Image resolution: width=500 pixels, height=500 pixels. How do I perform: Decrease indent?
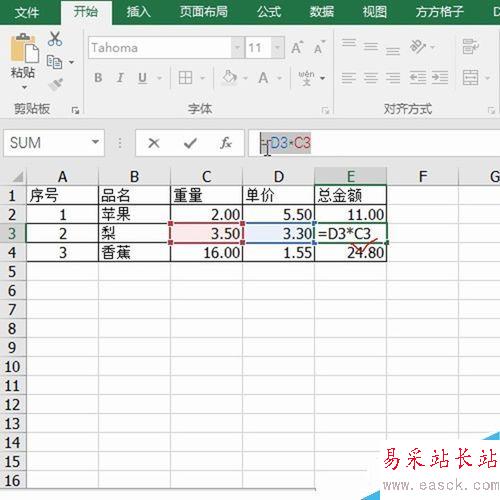pyautogui.click(x=418, y=78)
